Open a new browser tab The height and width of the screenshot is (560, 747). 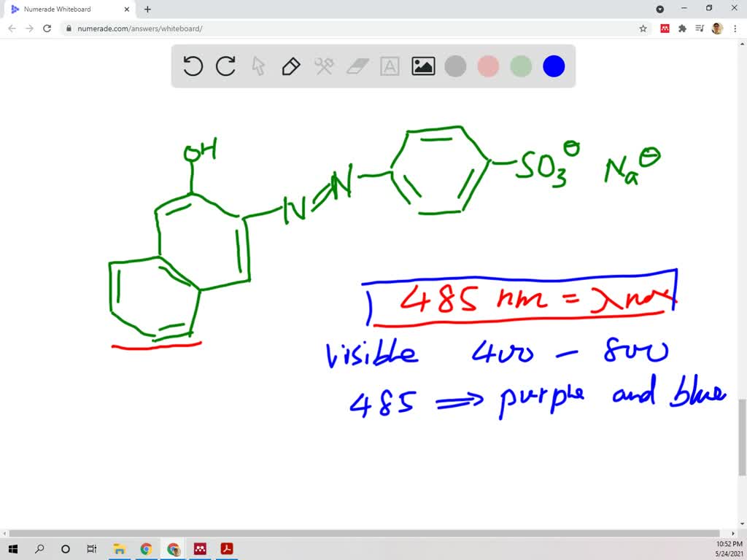tap(147, 9)
